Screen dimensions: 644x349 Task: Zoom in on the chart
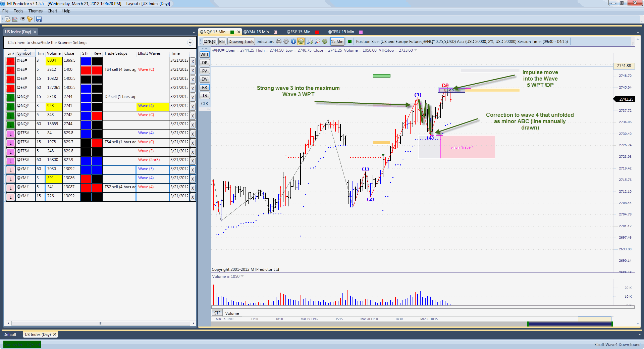310,41
